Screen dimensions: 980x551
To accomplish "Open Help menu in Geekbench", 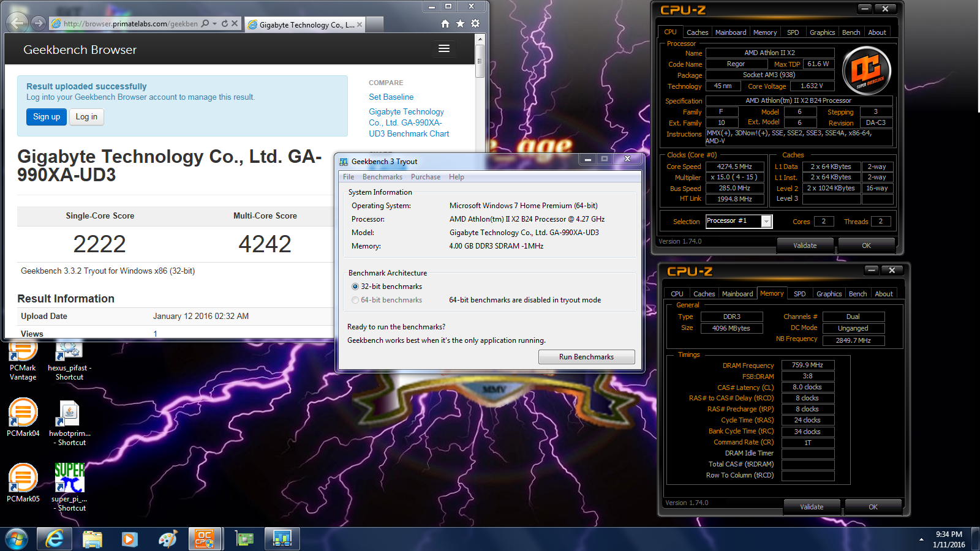I will (x=456, y=177).
